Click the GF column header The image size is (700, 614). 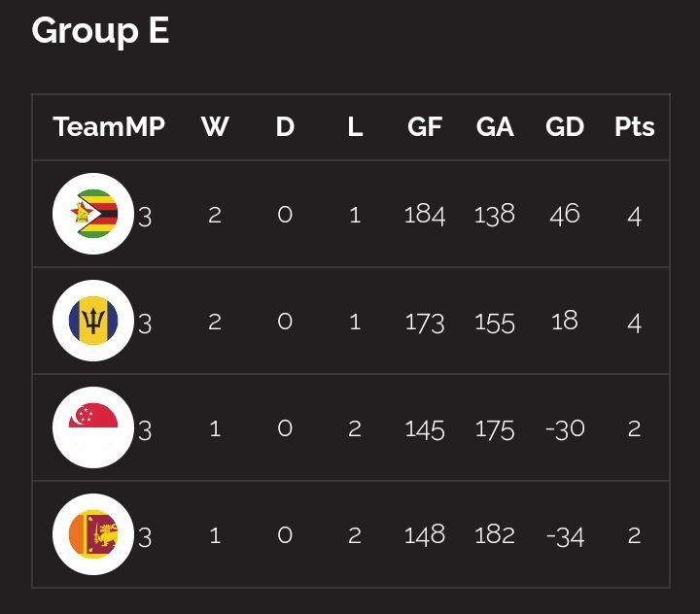425,127
